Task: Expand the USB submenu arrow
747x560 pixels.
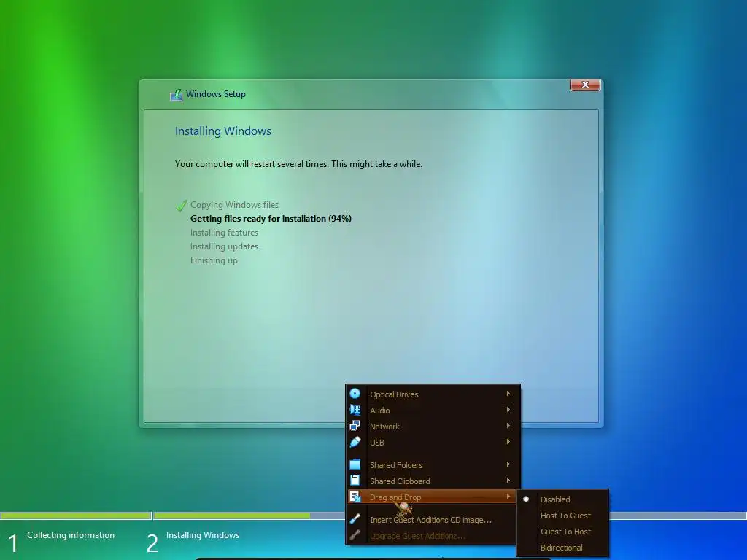Action: pos(508,442)
